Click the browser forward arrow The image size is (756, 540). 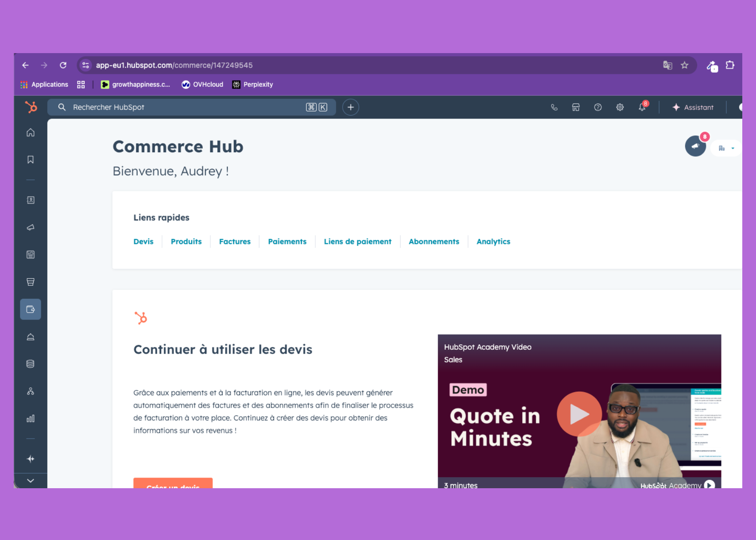point(44,65)
